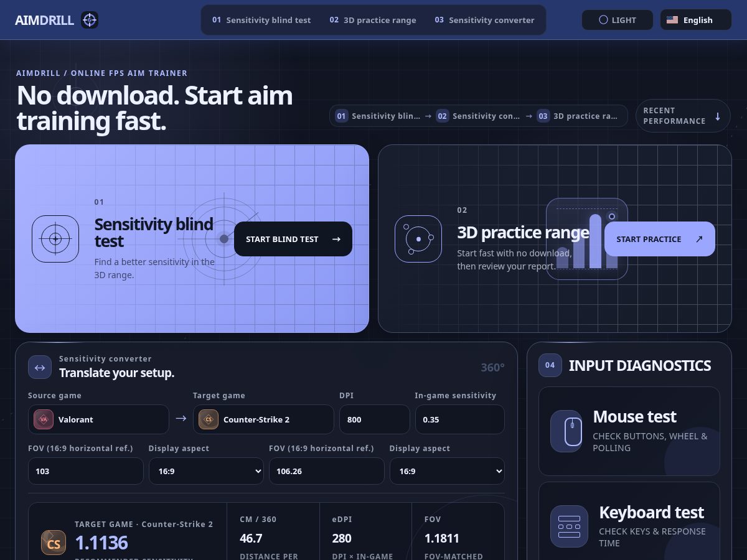Select step 03 3D practice range chip
747x560 pixels.
tap(578, 116)
